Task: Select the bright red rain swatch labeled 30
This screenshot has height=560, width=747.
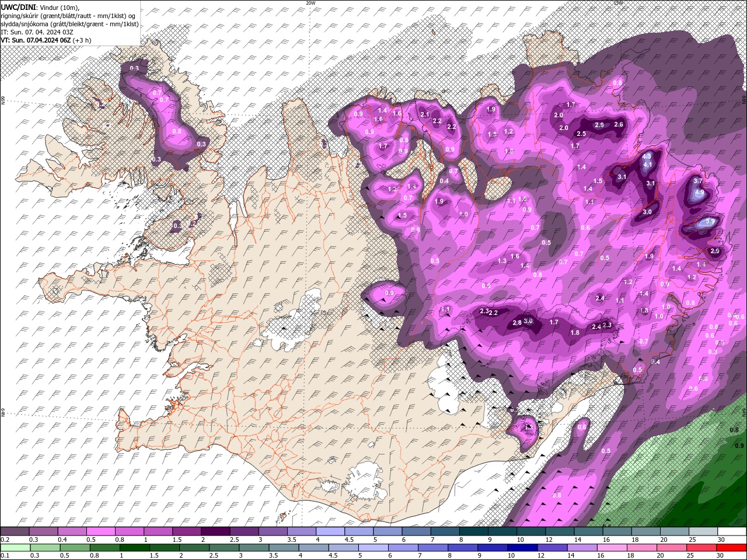Action: tap(731, 548)
